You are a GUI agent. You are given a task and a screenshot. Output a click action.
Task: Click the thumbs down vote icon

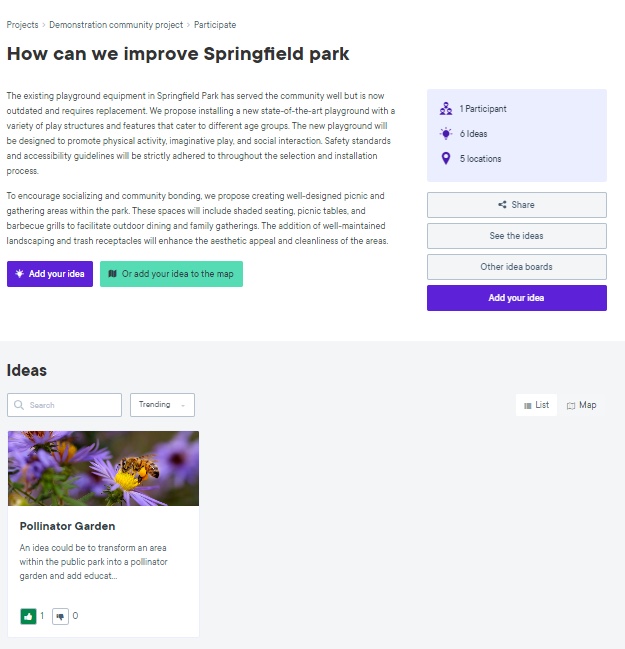click(x=60, y=616)
